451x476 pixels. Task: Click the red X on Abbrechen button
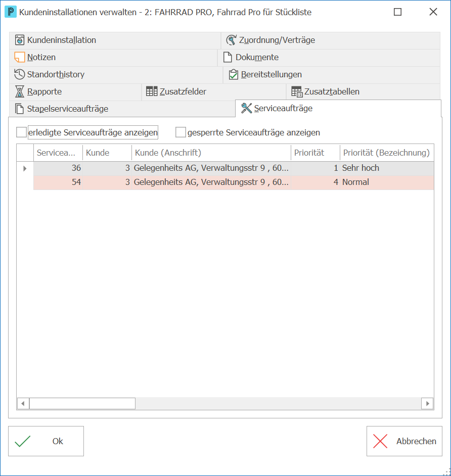[380, 441]
